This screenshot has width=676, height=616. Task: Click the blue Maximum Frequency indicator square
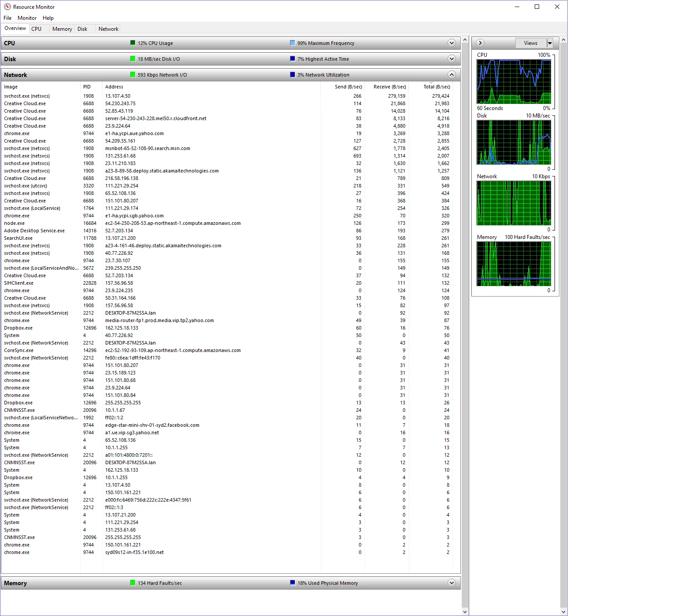click(x=293, y=43)
